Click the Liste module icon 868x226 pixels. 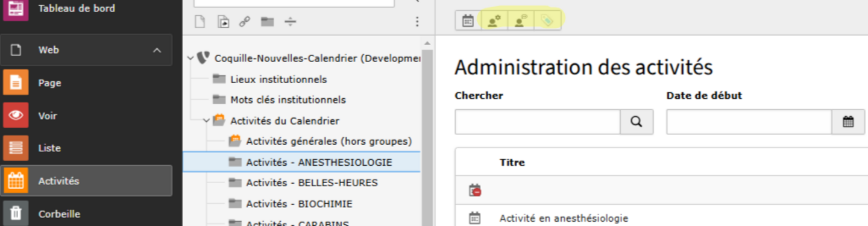16,148
